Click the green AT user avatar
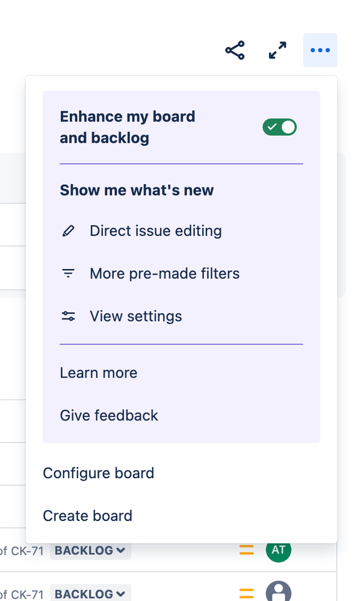The height and width of the screenshot is (601, 364). 278,550
